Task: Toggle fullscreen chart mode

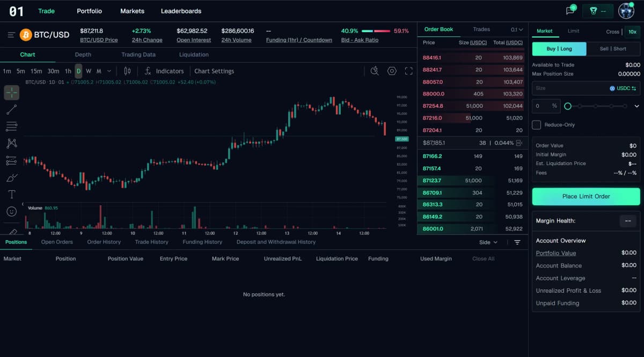Action: tap(409, 71)
